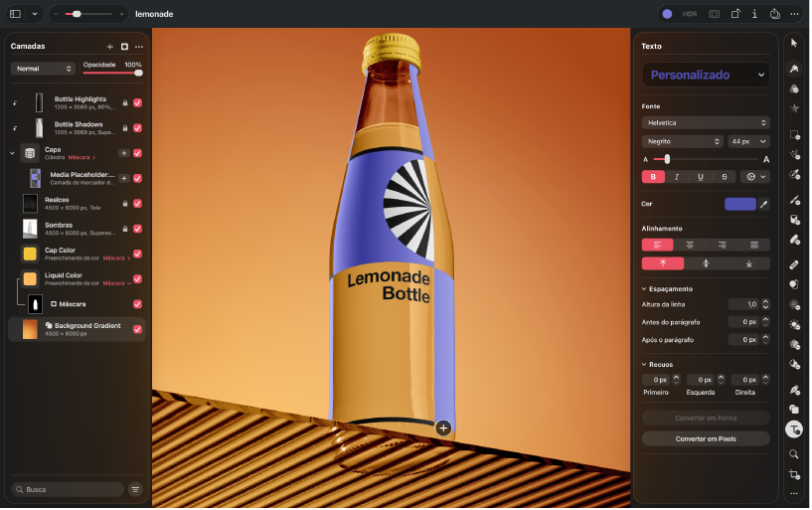This screenshot has height=510, width=812.
Task: Select the Crop tool
Action: click(x=794, y=475)
